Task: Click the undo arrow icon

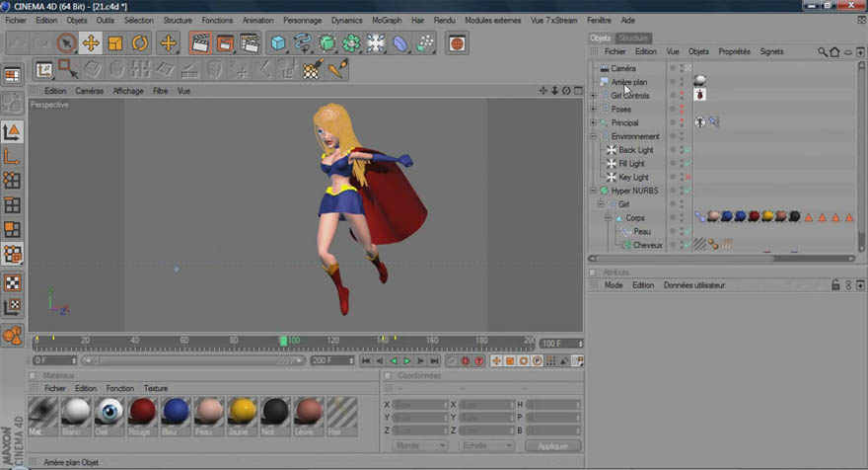Action: tap(17, 43)
